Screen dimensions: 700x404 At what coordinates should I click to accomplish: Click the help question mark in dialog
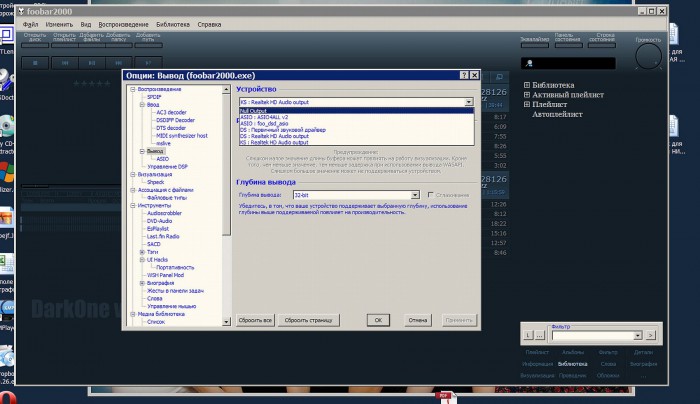(464, 75)
